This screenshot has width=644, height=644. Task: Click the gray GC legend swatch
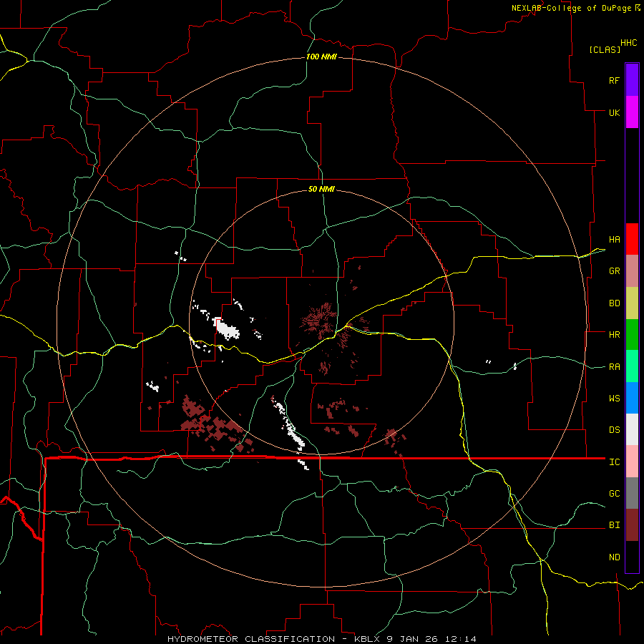coord(632,493)
